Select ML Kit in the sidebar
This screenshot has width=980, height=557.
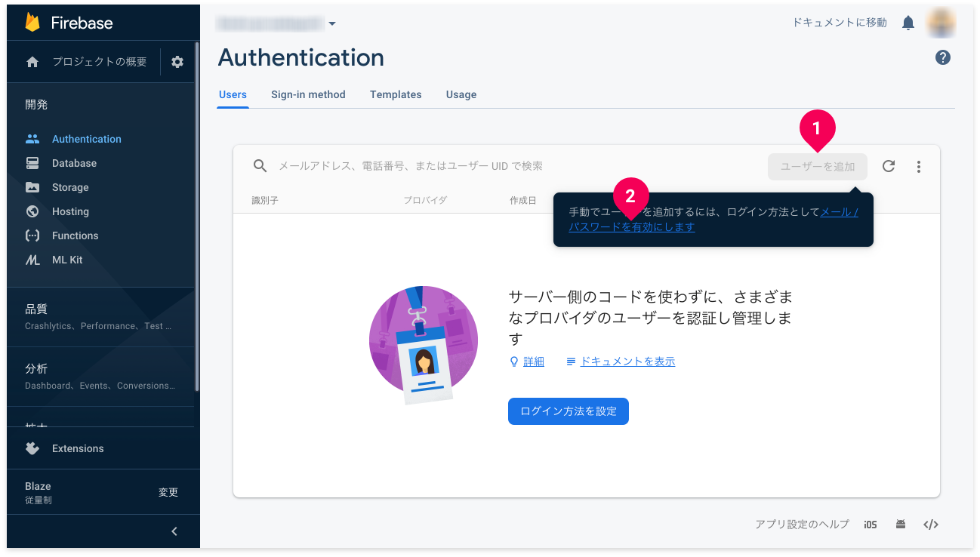(67, 260)
